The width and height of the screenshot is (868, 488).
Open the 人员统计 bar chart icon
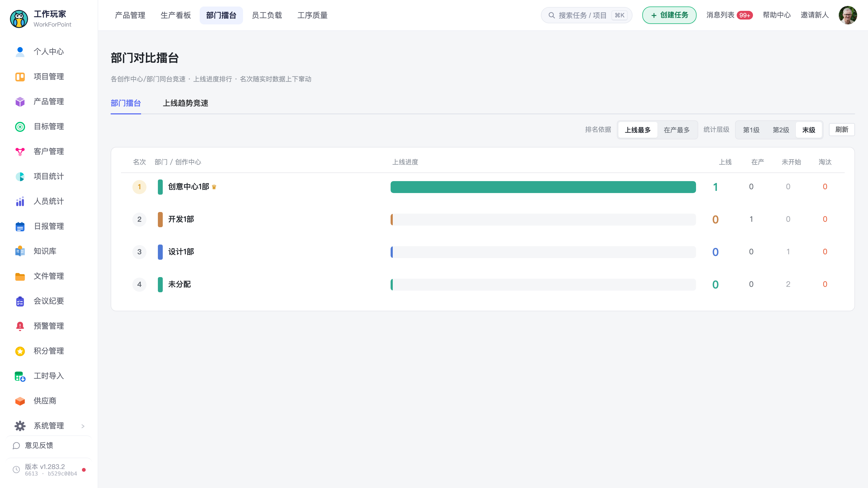coord(20,201)
